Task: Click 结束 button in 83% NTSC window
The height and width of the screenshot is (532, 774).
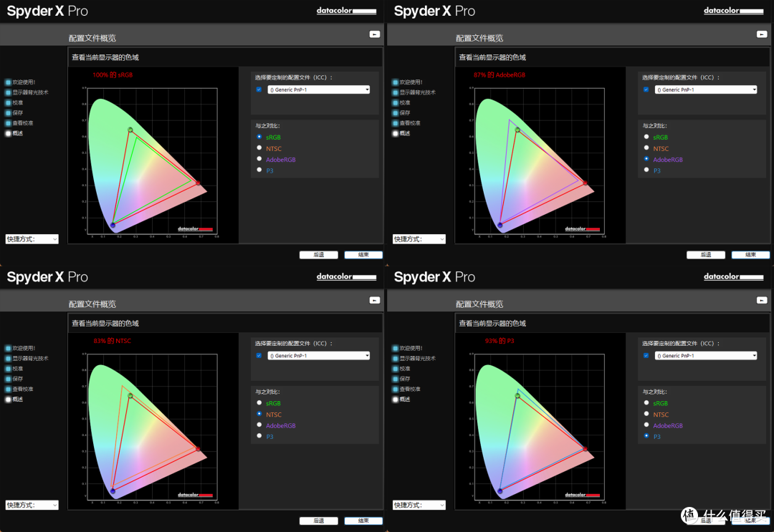Action: pos(363,521)
